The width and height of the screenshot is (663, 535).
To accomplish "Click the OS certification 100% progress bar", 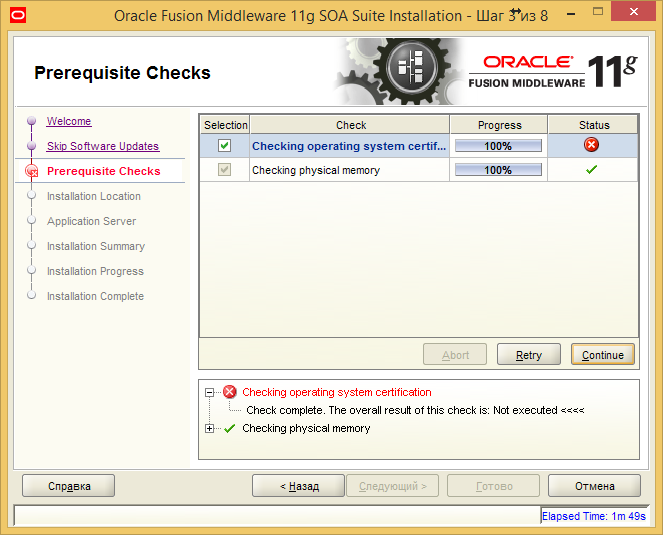I will (498, 146).
